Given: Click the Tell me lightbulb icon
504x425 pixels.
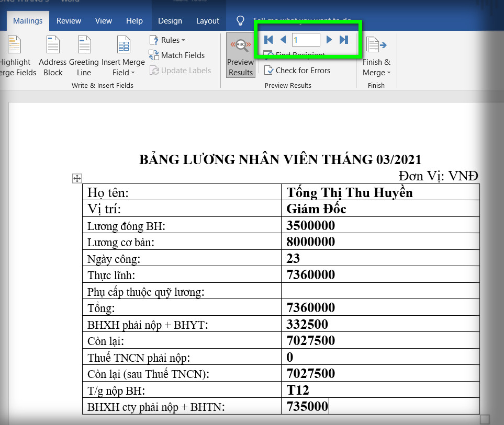Looking at the screenshot, I should coord(240,21).
